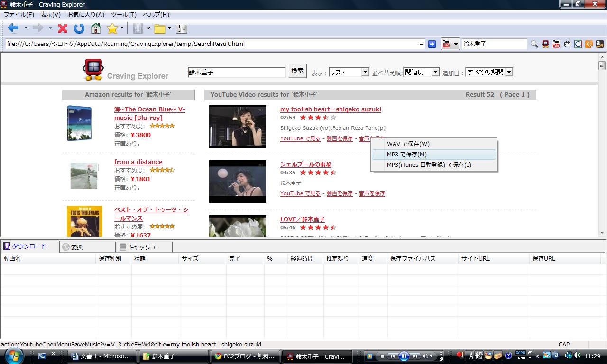Click the toolbar search box with 鈴木重子
The height and width of the screenshot is (364, 607).
[x=494, y=44]
